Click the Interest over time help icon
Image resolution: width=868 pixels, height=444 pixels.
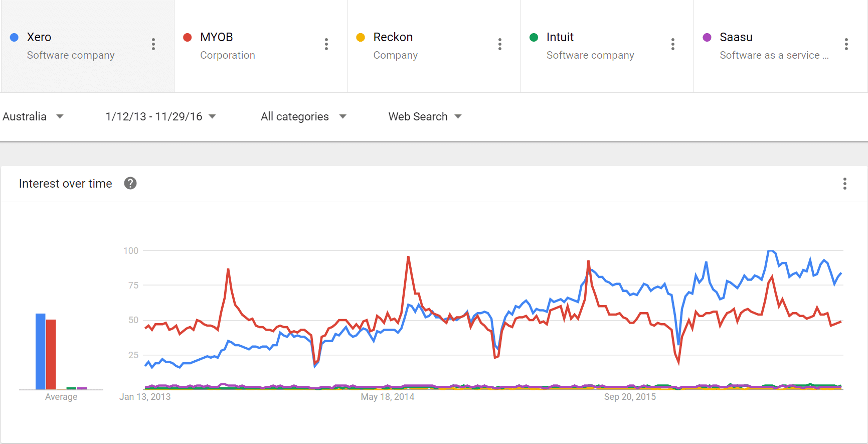pos(130,183)
